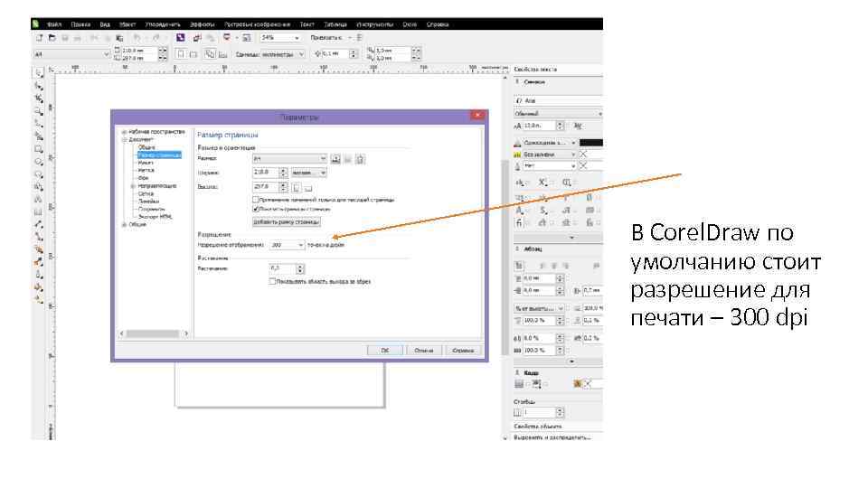
Task: Click the landscape orientation icon in property bar
Action: click(193, 54)
